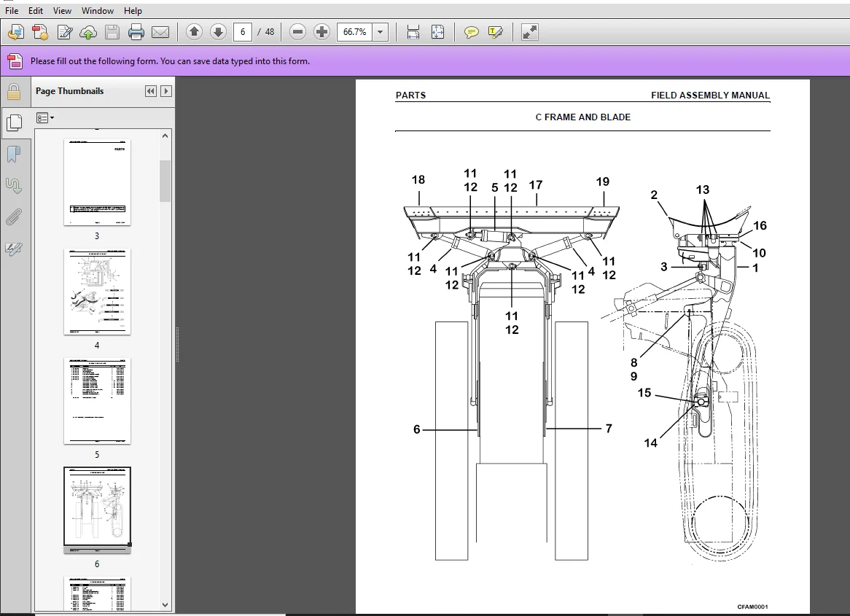Click the panel divider grip handle
The width and height of the screenshot is (850, 616).
pos(177,344)
